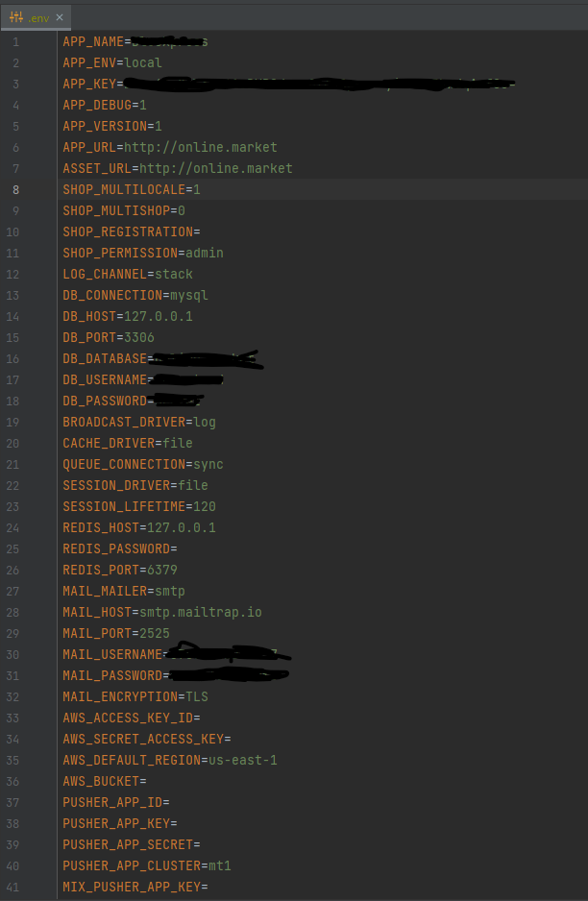Screen dimensions: 588x901
Task: Click SHOP_PERMISSION=admin line
Action: tap(143, 253)
